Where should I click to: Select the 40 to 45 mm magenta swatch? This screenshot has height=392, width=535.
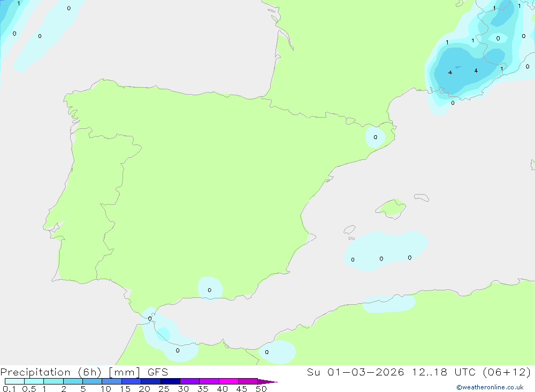pos(228,381)
